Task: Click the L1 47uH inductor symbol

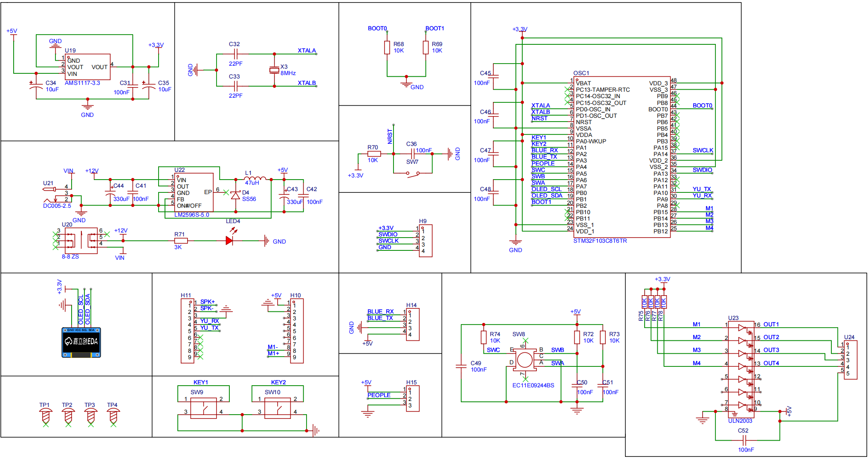Action: click(x=255, y=179)
